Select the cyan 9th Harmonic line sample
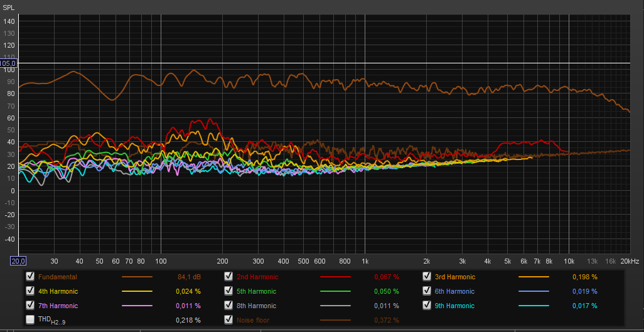 click(534, 306)
